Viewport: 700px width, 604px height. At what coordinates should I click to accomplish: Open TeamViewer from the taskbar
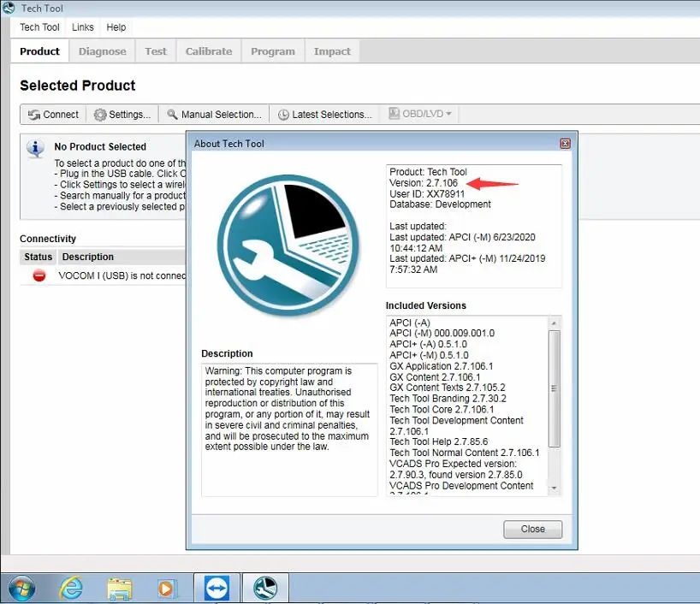click(217, 589)
